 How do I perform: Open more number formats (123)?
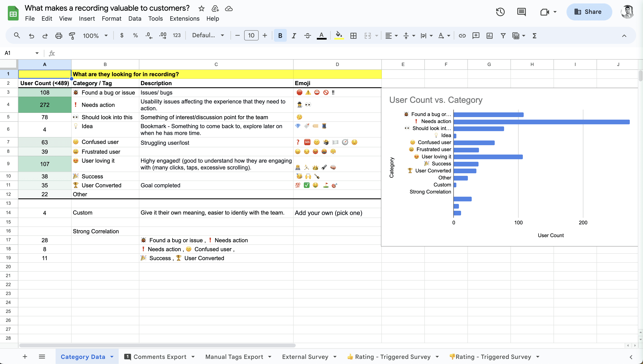point(177,36)
